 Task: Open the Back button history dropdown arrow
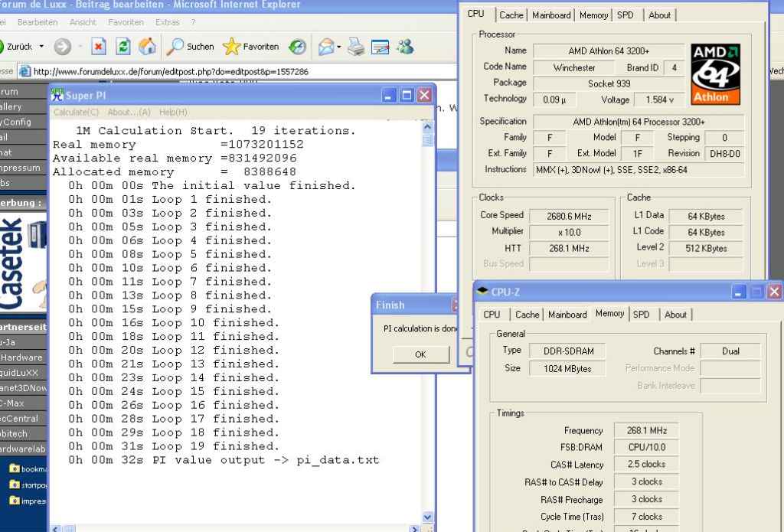[41, 47]
